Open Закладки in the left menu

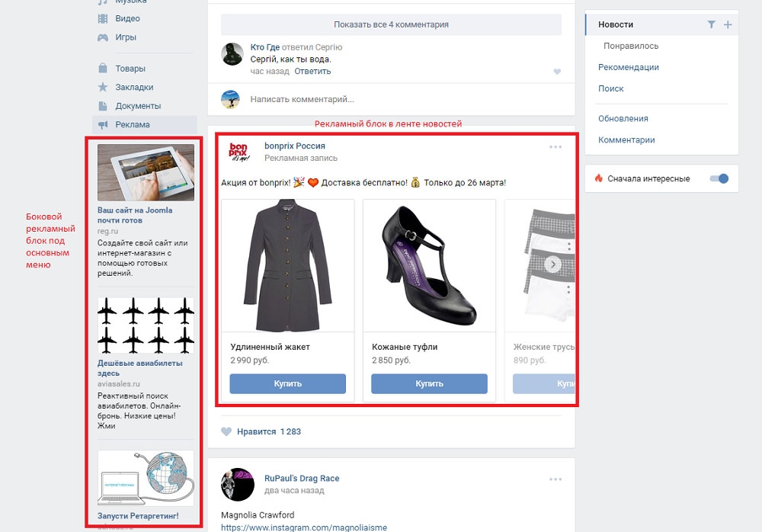134,87
